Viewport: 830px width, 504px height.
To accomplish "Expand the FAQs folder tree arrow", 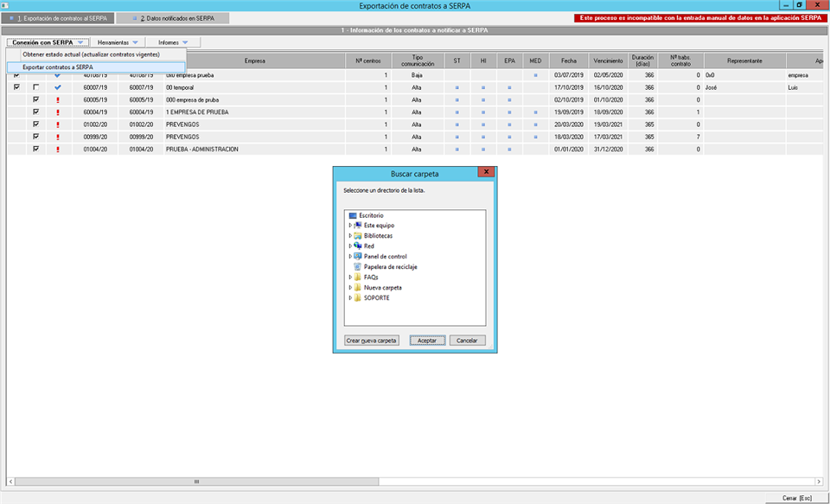I will 349,278.
